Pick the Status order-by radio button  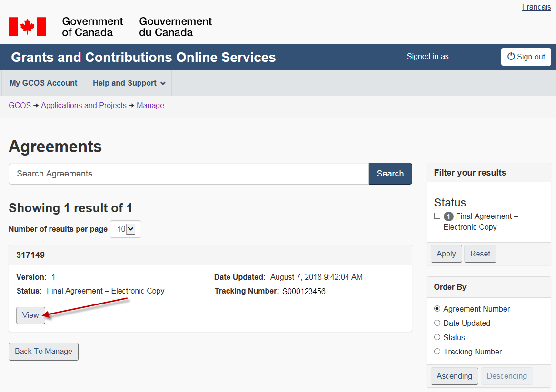pyautogui.click(x=437, y=337)
